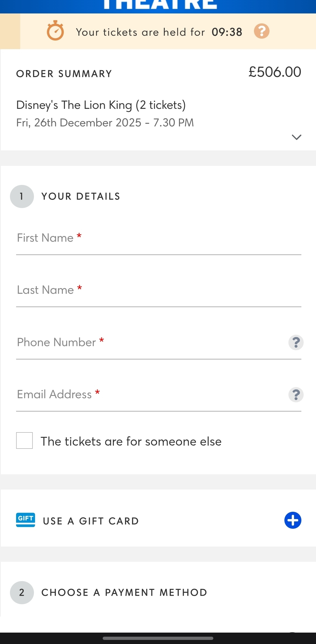Tap the Phone Number help question mark
The width and height of the screenshot is (316, 644).
click(296, 342)
